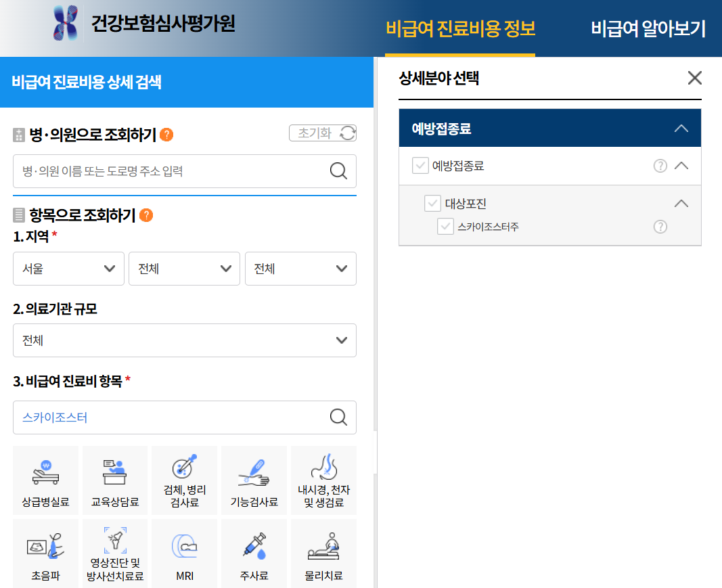722x588 pixels.
Task: Open the 서울 region dropdown
Action: [68, 269]
